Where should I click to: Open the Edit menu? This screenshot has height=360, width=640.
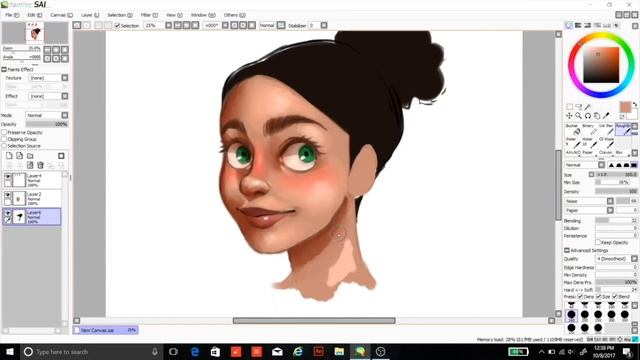[35, 15]
